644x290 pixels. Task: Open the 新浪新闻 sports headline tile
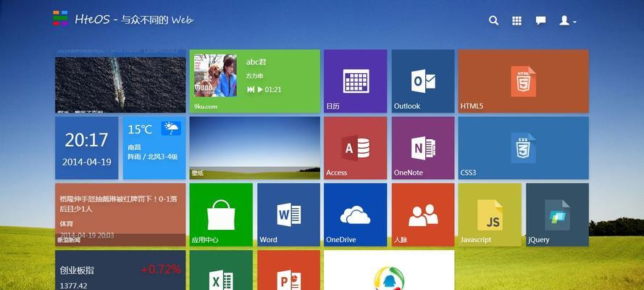(120, 215)
